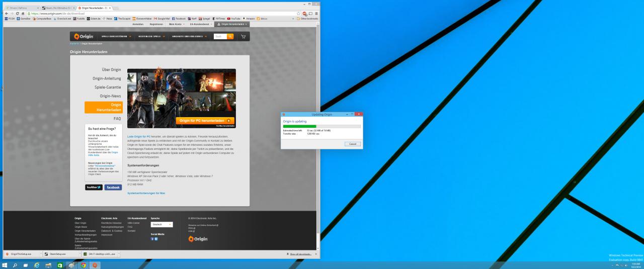Expand the Kostenlose Spiele menu
The height and width of the screenshot is (269, 644).
point(152,36)
